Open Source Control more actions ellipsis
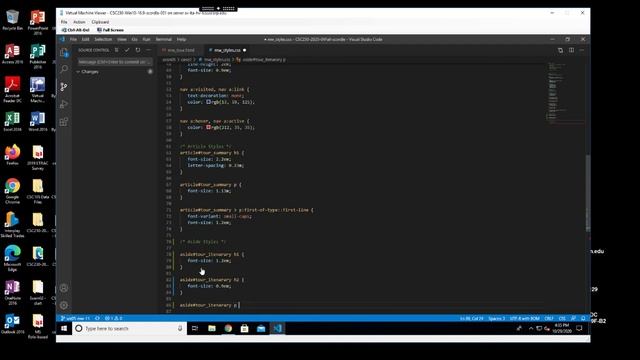Image resolution: width=640 pixels, height=360 pixels. [149, 50]
